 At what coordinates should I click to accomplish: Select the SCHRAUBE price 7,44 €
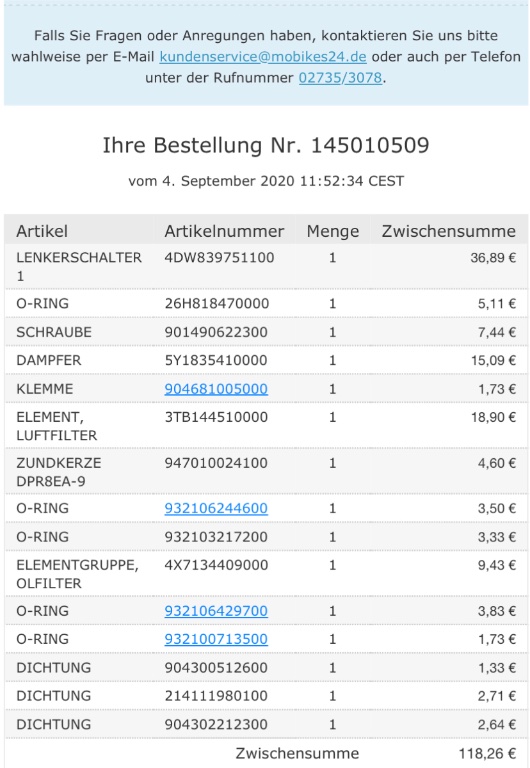click(x=497, y=332)
